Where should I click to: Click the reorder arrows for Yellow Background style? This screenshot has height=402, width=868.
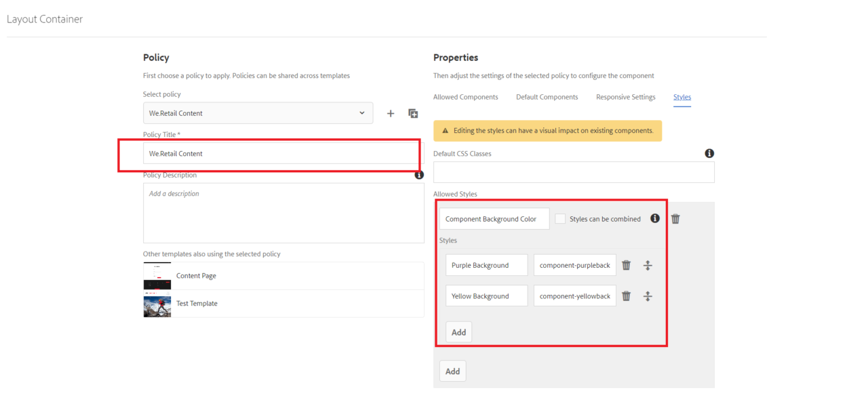tap(648, 296)
